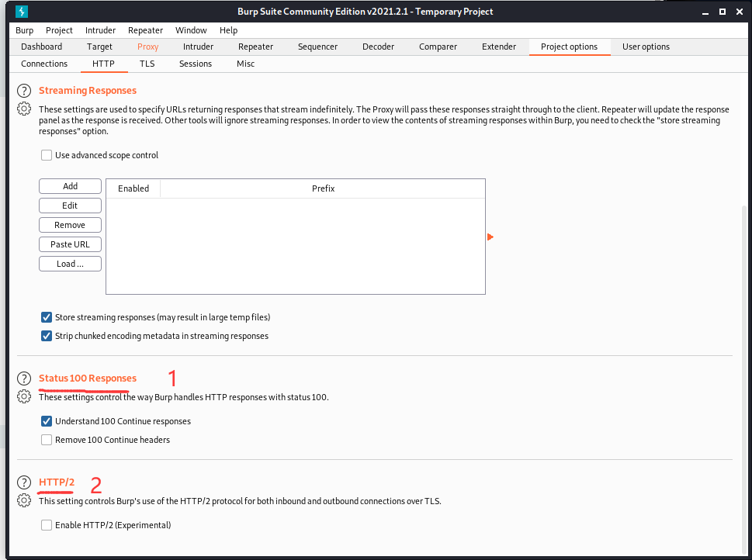The width and height of the screenshot is (752, 560).
Task: Click gear icon under Status 100 Responses
Action: (x=24, y=396)
